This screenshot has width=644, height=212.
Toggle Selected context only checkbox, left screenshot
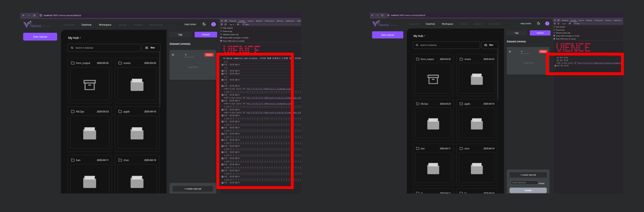pos(221,35)
